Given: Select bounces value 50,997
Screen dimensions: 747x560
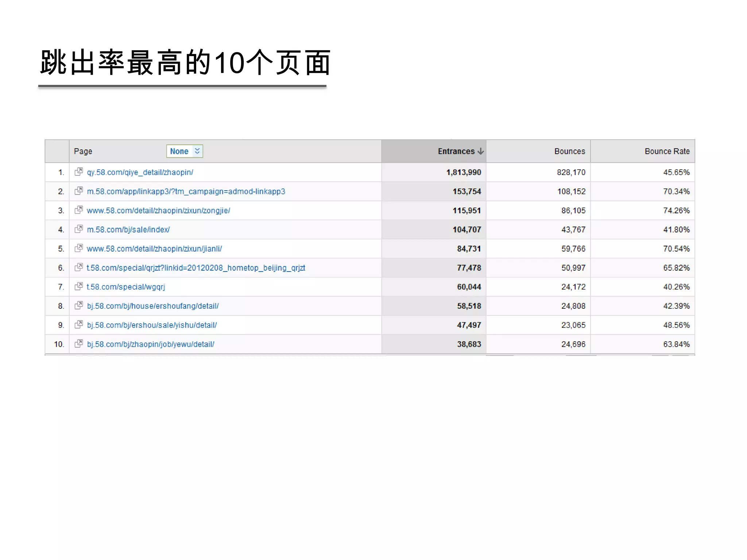Looking at the screenshot, I should pyautogui.click(x=573, y=268).
